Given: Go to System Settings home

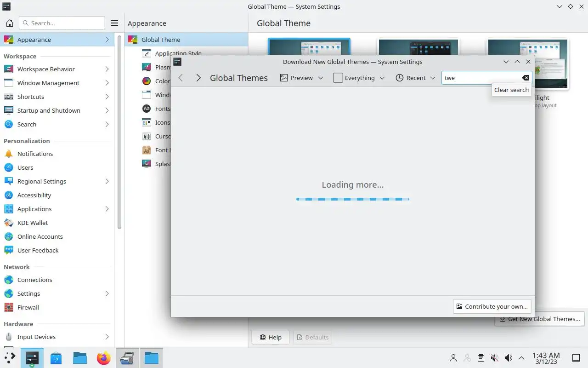Looking at the screenshot, I should [9, 23].
